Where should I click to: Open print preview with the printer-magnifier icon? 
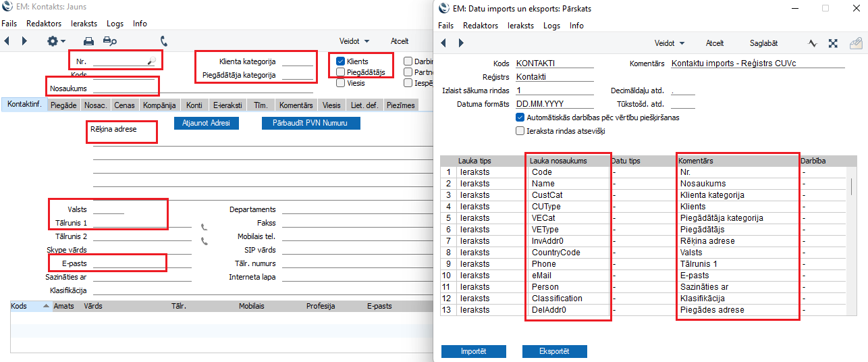point(109,41)
